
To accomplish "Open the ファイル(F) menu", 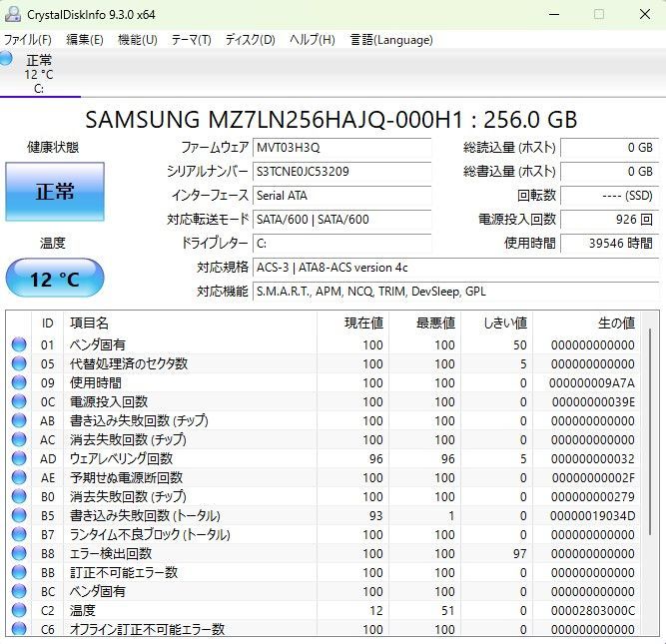I will [x=28, y=40].
